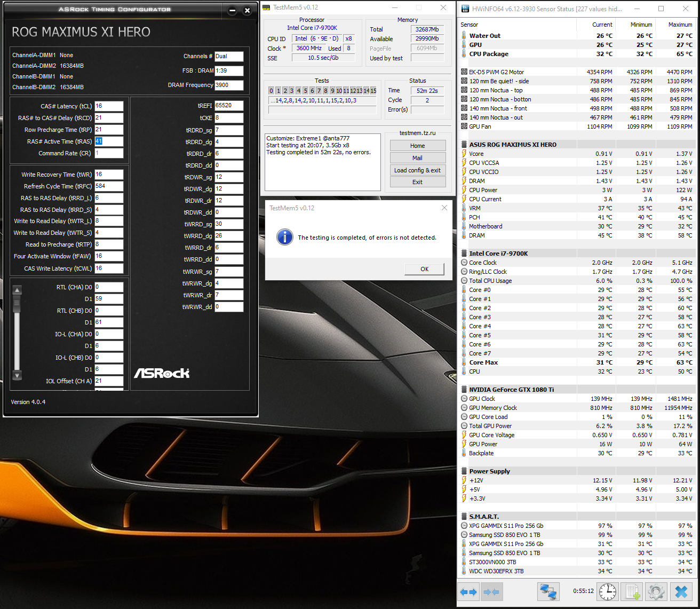Select the Intel Core i7-9700K sensor group row
The height and width of the screenshot is (609, 700).
coord(498,254)
